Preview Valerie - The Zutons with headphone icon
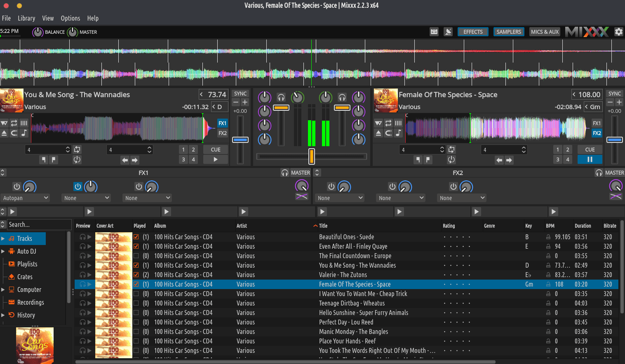625x364 pixels. [82, 275]
